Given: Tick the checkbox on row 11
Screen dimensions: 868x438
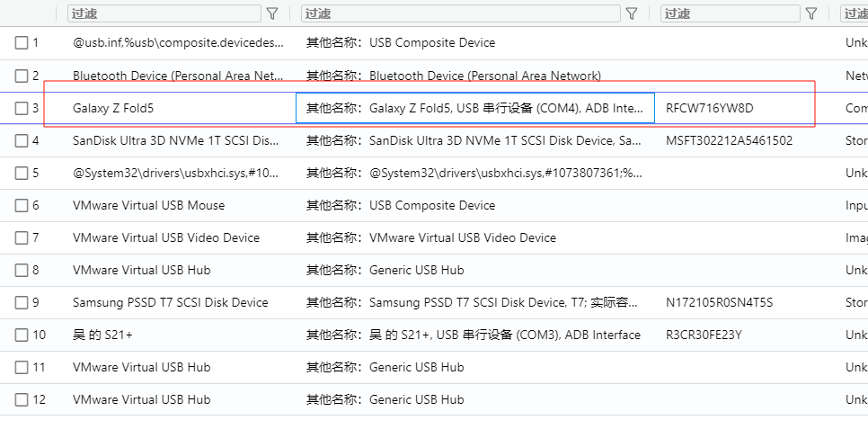Looking at the screenshot, I should [x=21, y=367].
